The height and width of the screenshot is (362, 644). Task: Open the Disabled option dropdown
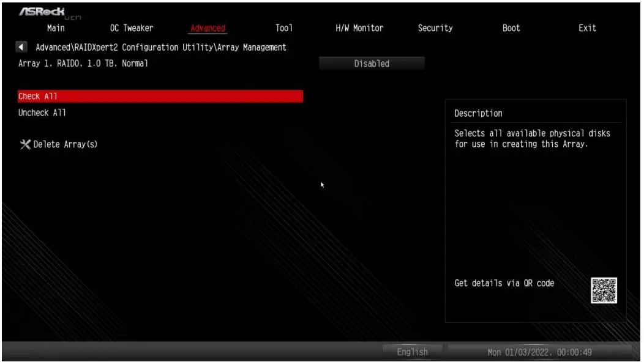372,62
